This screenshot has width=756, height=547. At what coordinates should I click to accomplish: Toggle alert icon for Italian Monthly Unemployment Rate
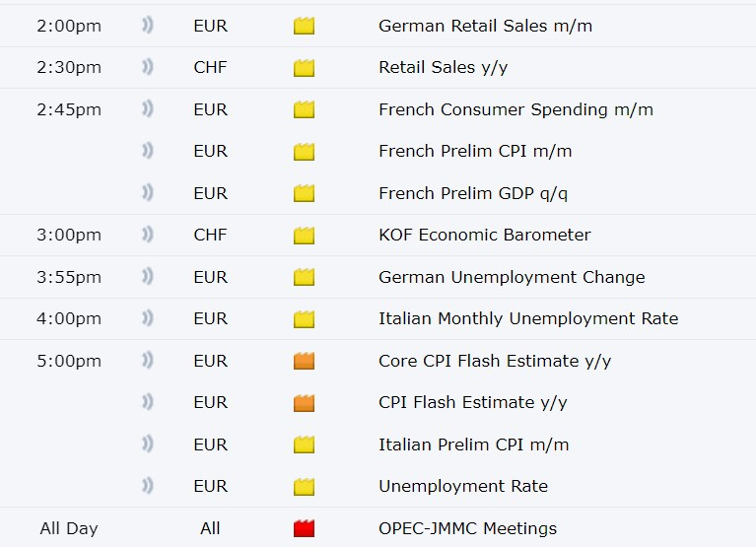pyautogui.click(x=148, y=318)
